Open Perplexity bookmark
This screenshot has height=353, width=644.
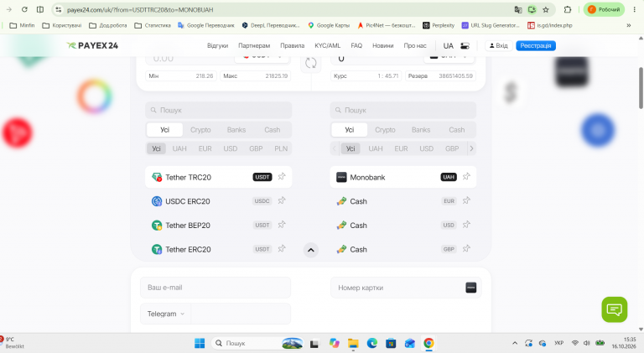439,25
